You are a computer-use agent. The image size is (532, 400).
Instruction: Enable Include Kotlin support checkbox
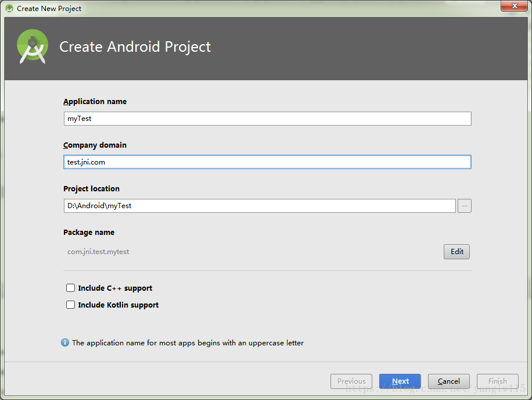(x=71, y=305)
